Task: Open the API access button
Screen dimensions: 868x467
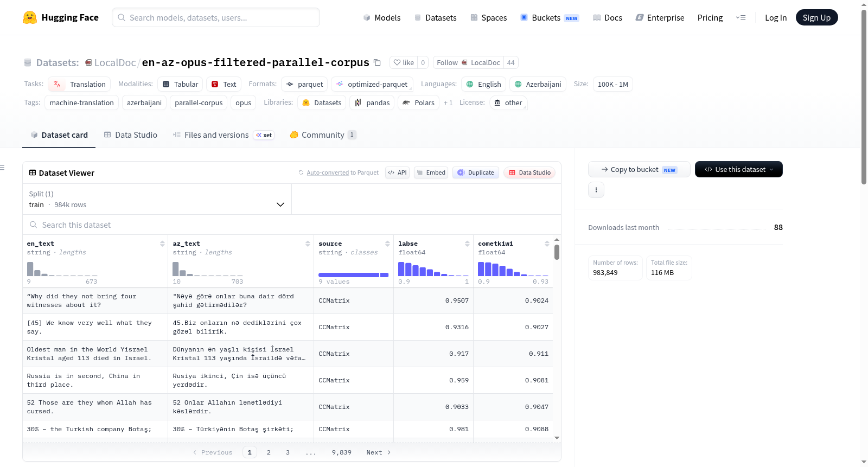Action: (397, 172)
